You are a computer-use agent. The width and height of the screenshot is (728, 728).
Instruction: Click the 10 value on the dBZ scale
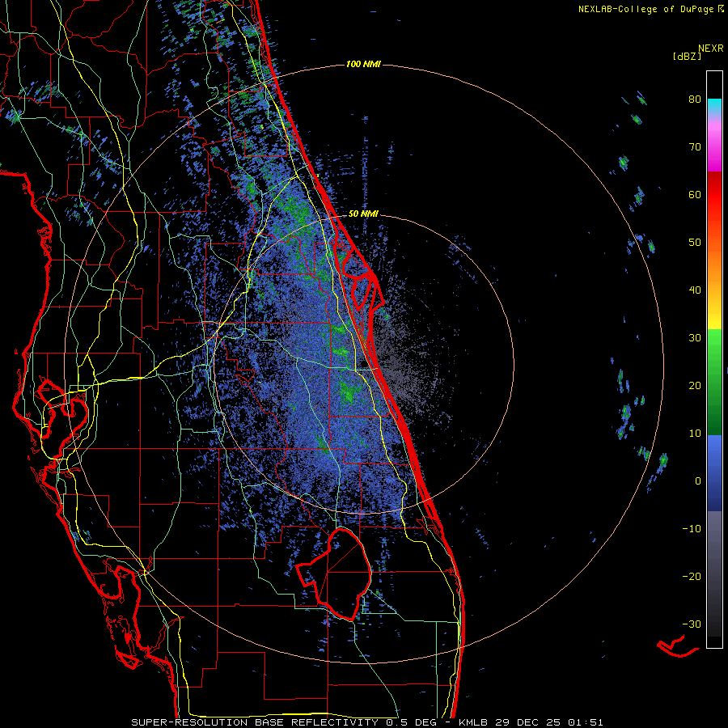tap(695, 434)
